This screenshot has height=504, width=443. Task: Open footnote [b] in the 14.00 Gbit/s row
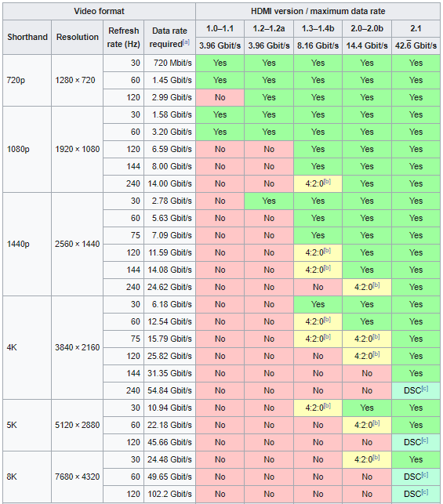pos(327,182)
